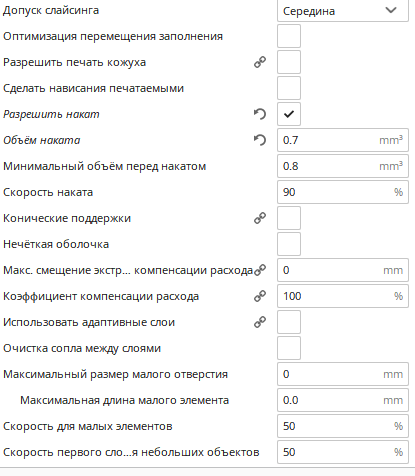Reset Объём наката with the undo icon
The image size is (415, 476).
[260, 140]
